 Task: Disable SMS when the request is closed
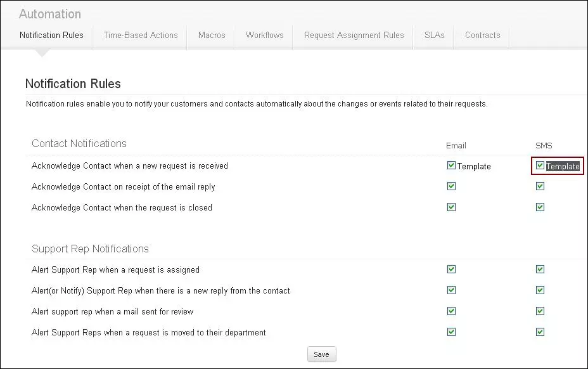point(540,207)
